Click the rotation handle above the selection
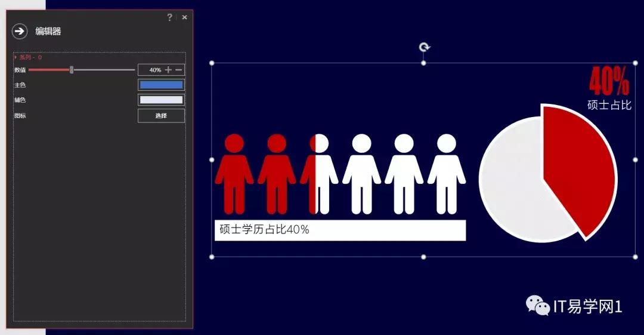This screenshot has height=335, width=644. point(424,47)
